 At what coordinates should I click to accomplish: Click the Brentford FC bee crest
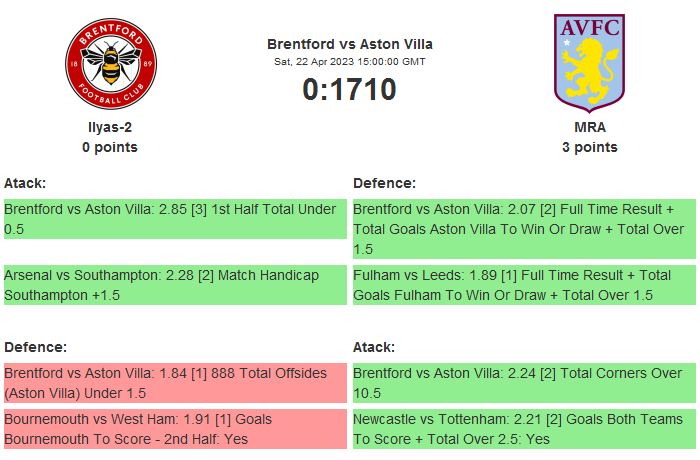click(x=110, y=63)
